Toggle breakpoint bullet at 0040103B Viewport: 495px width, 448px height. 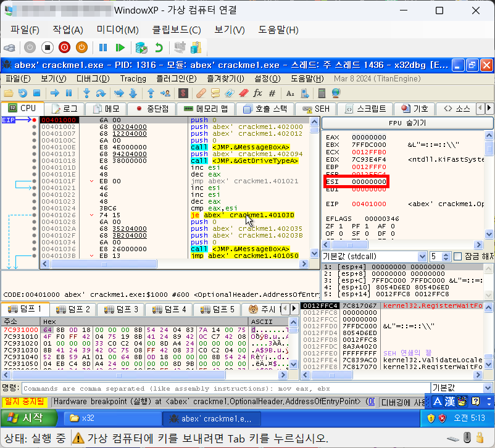pyautogui.click(x=34, y=255)
